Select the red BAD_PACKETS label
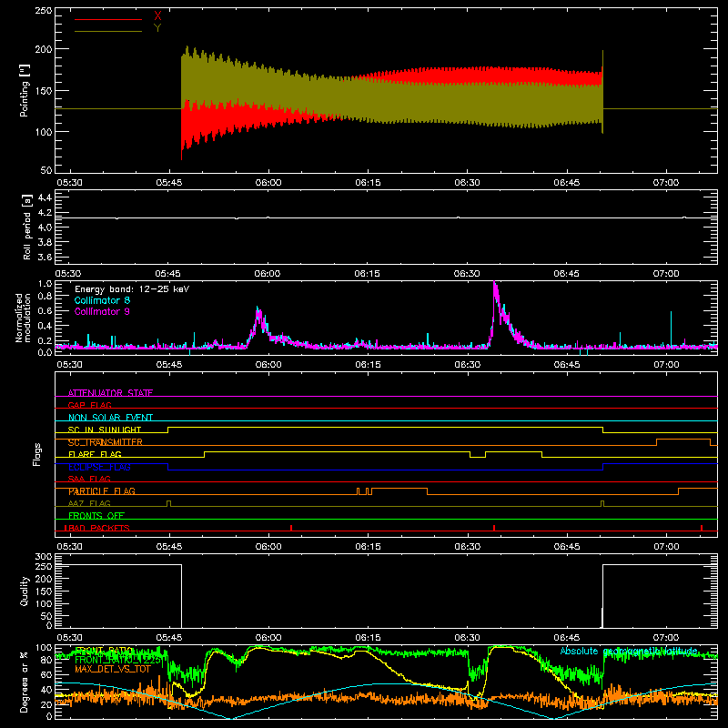Image resolution: width=728 pixels, height=728 pixels. pyautogui.click(x=98, y=528)
